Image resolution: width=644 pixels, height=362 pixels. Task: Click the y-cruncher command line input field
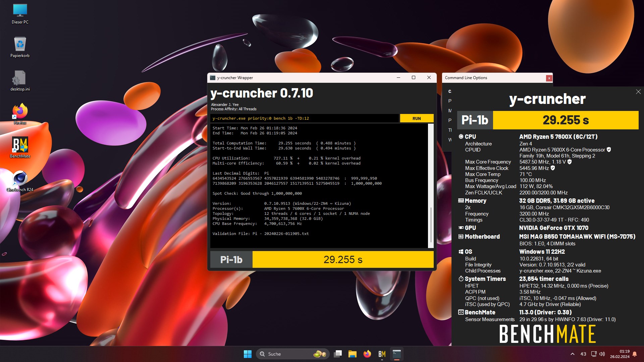point(305,118)
